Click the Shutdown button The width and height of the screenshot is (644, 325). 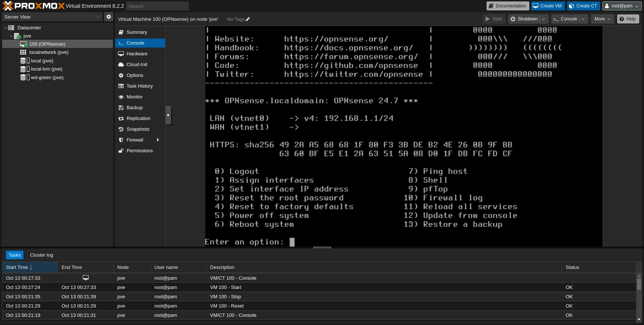click(x=524, y=19)
